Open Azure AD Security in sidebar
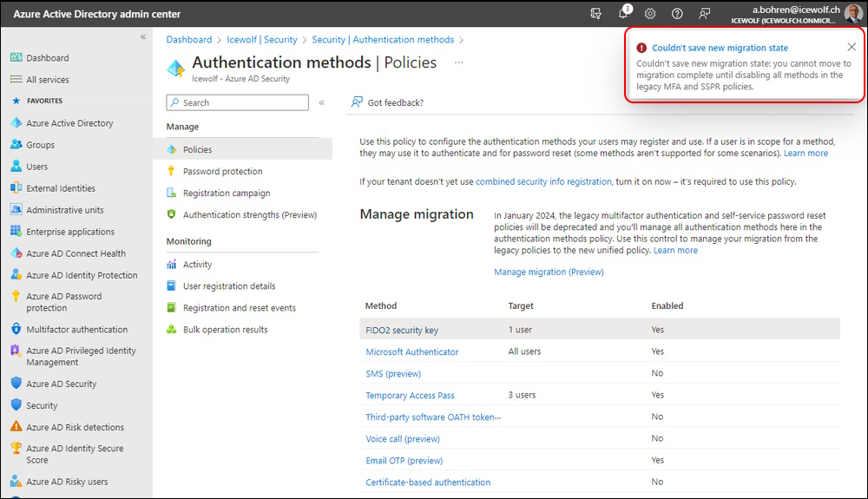 (x=62, y=384)
